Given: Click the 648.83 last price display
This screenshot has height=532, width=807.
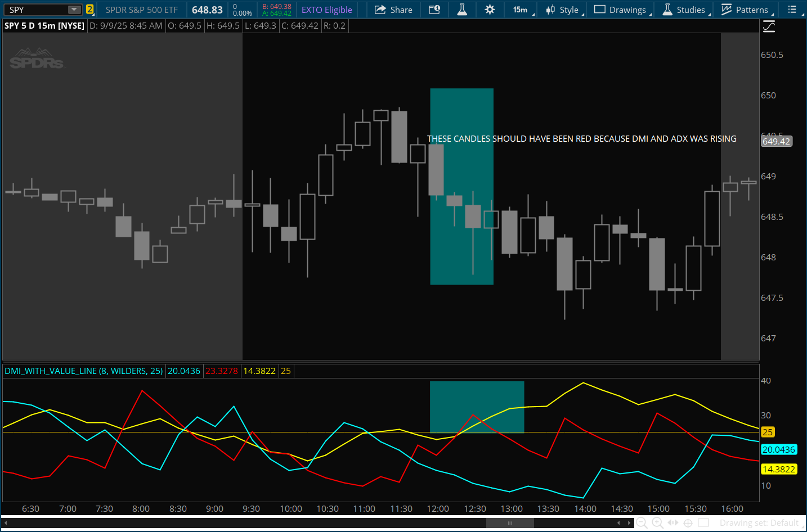Looking at the screenshot, I should [x=207, y=10].
